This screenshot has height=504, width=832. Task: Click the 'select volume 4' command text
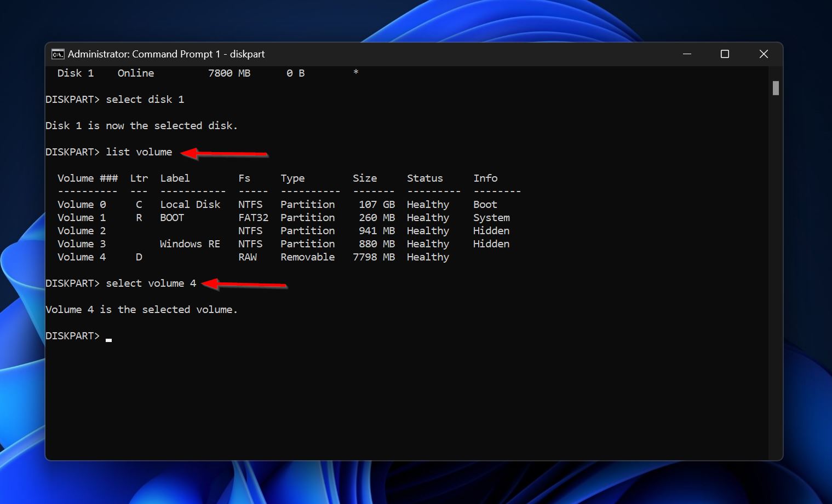151,283
